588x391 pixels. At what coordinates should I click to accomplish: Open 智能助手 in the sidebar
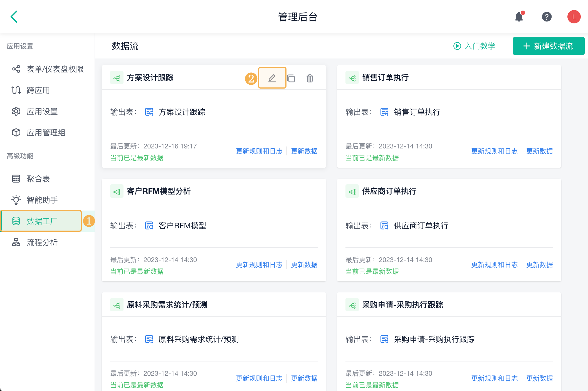47,200
